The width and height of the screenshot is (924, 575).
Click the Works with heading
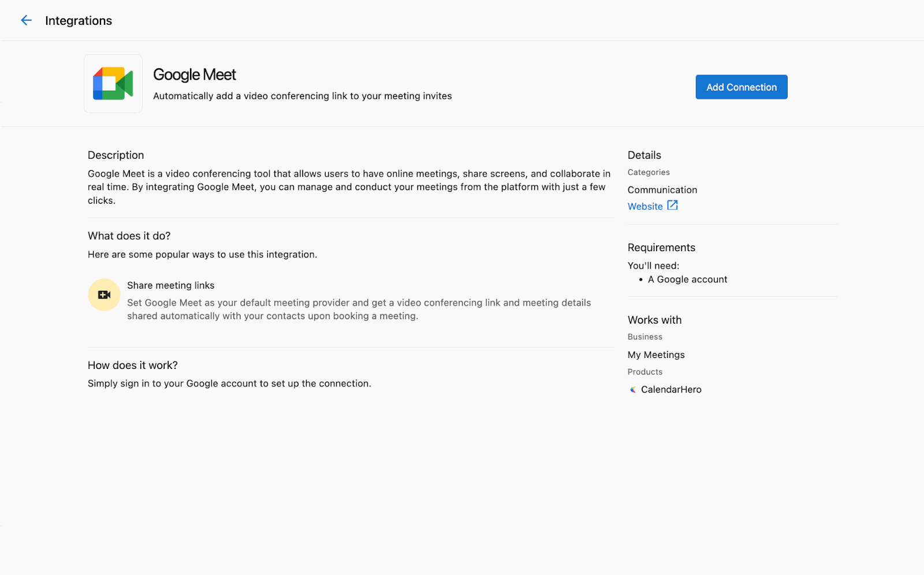coord(654,320)
